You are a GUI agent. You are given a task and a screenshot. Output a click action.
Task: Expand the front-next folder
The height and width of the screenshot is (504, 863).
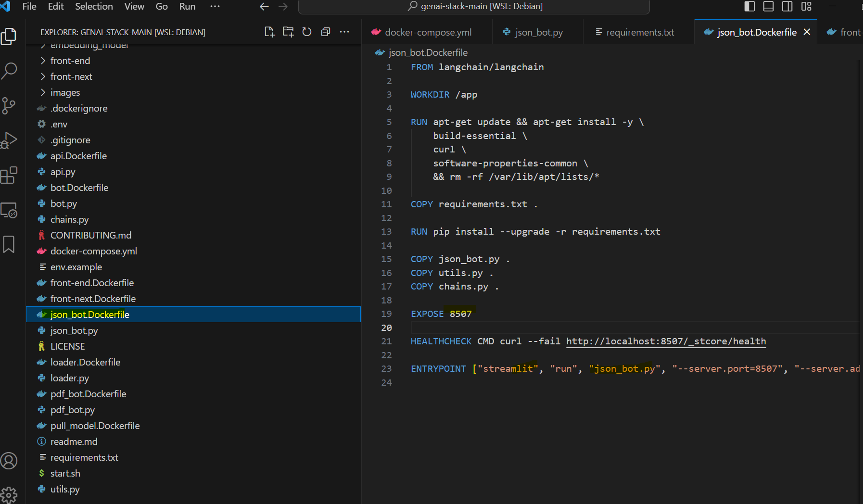tap(71, 76)
